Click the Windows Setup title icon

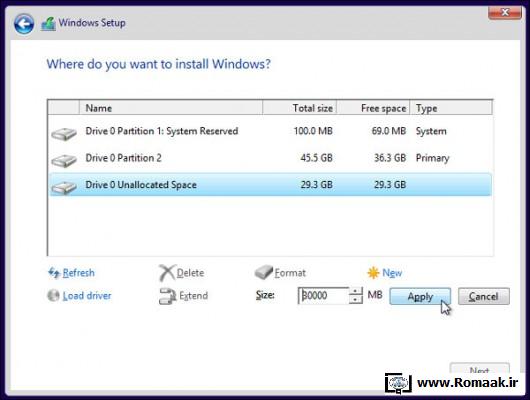pyautogui.click(x=48, y=24)
